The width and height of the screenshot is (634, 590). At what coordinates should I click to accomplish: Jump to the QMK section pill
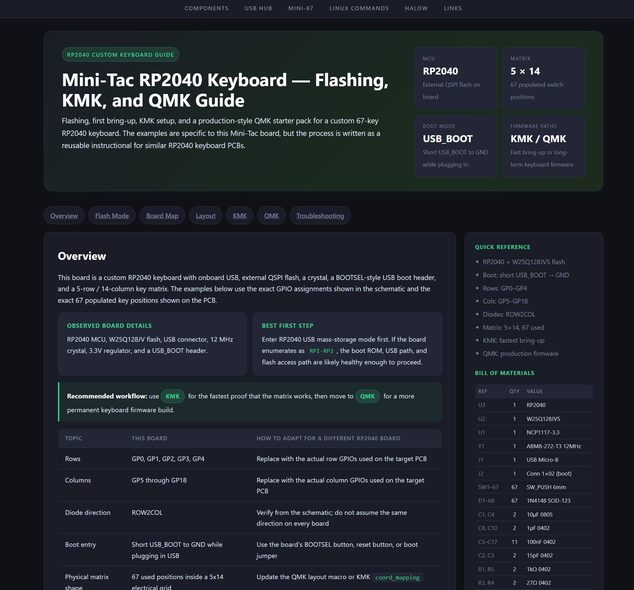coord(271,216)
